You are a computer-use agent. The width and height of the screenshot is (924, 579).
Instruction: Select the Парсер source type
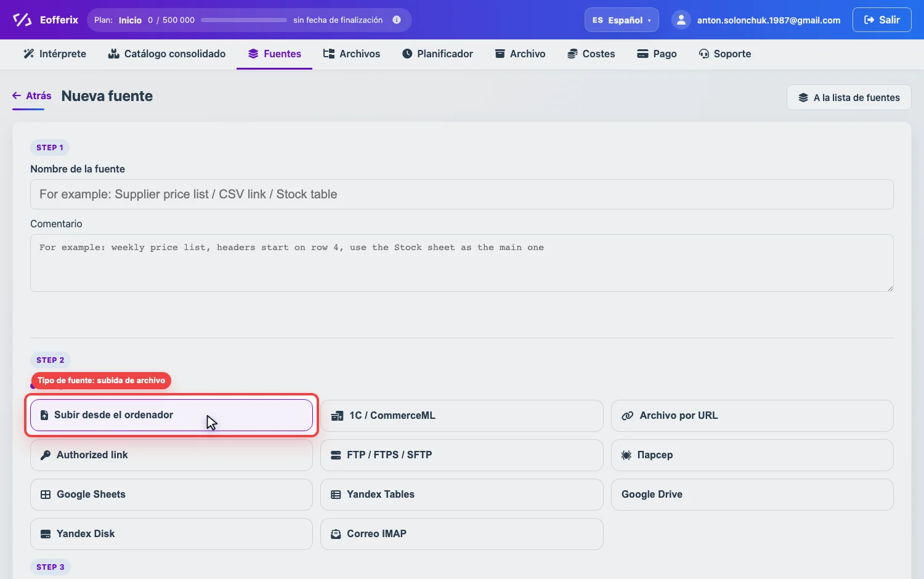752,455
